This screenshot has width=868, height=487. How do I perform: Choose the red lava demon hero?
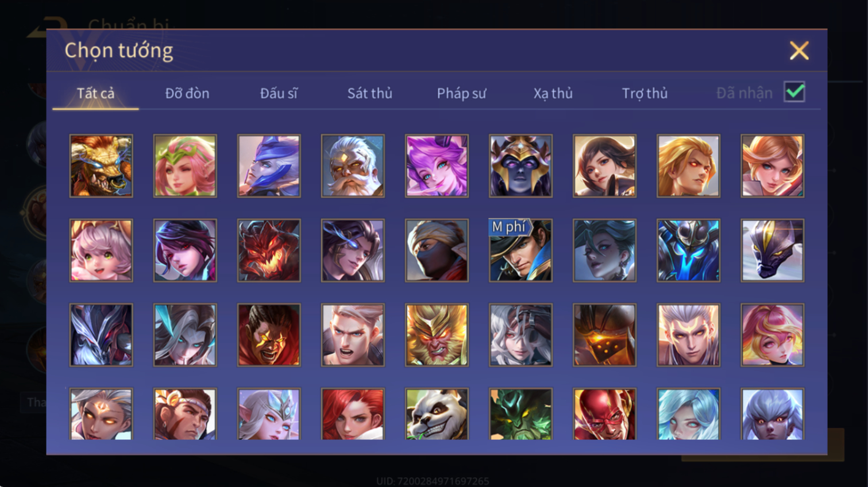pos(269,250)
